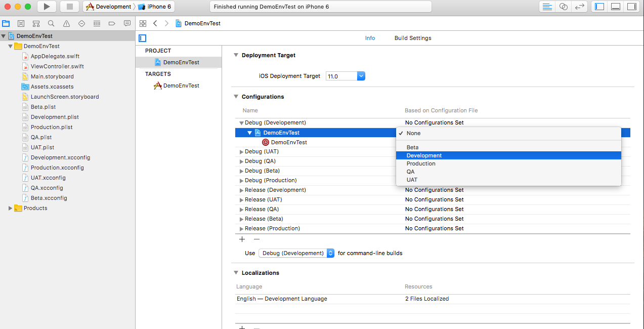Open related items grid menu

[x=143, y=23]
